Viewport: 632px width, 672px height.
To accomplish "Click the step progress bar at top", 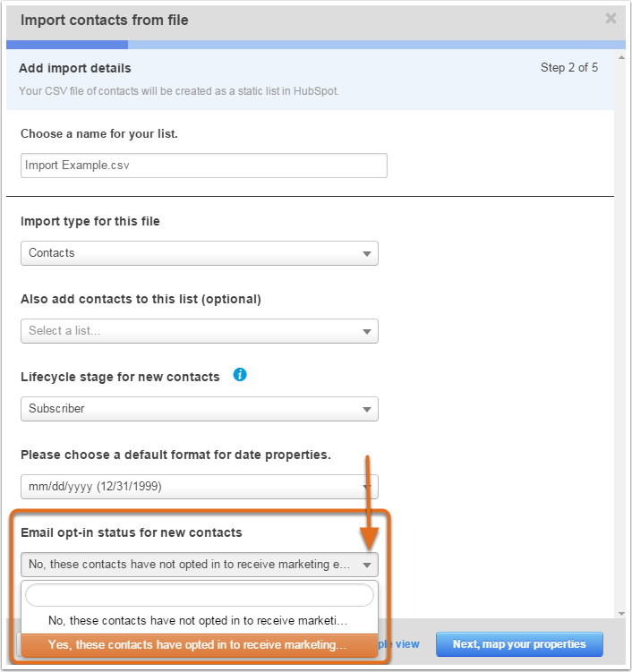I will tap(316, 45).
